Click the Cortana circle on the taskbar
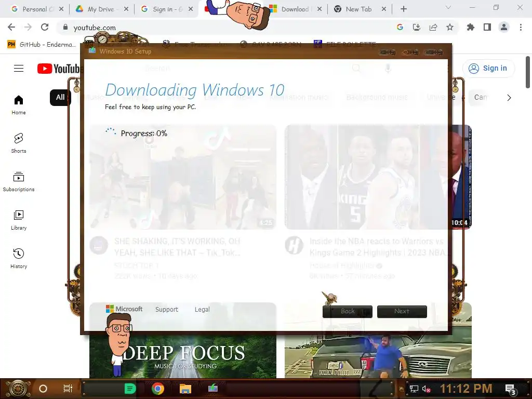The height and width of the screenshot is (399, 532). (43, 389)
